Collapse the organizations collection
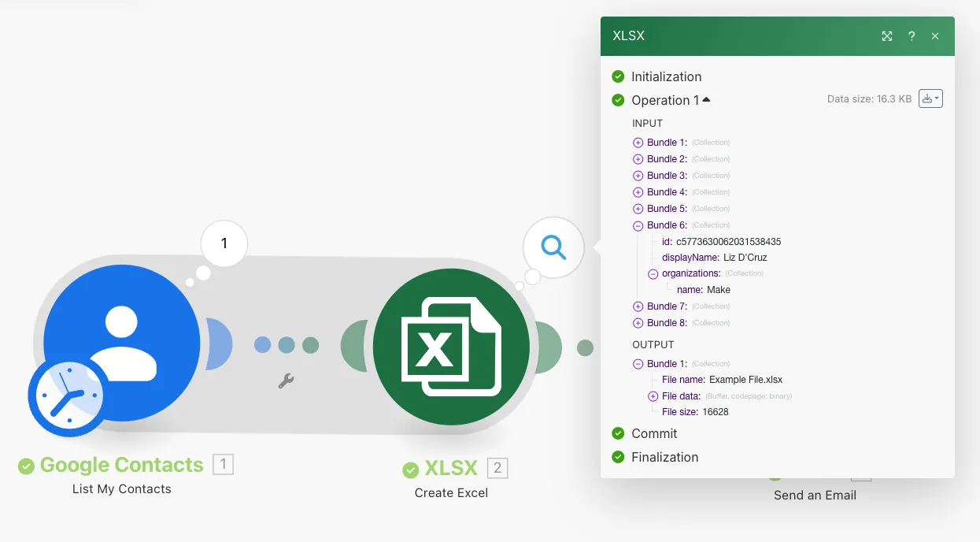The height and width of the screenshot is (542, 980). coord(653,273)
